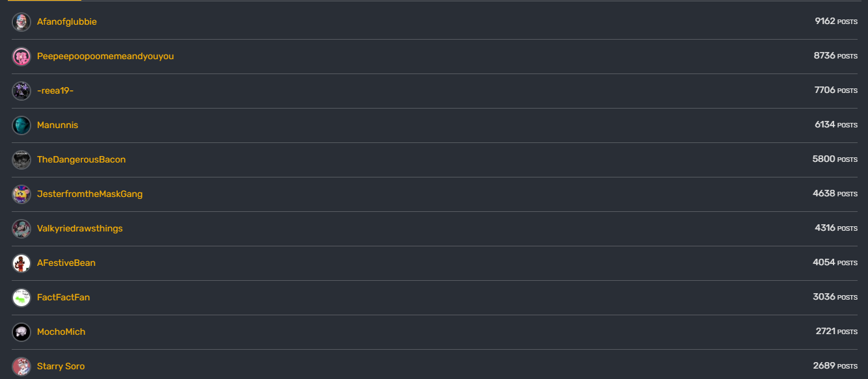Open Afanofglubbie's avatar icon
Screen dimensions: 868x379
21,22
